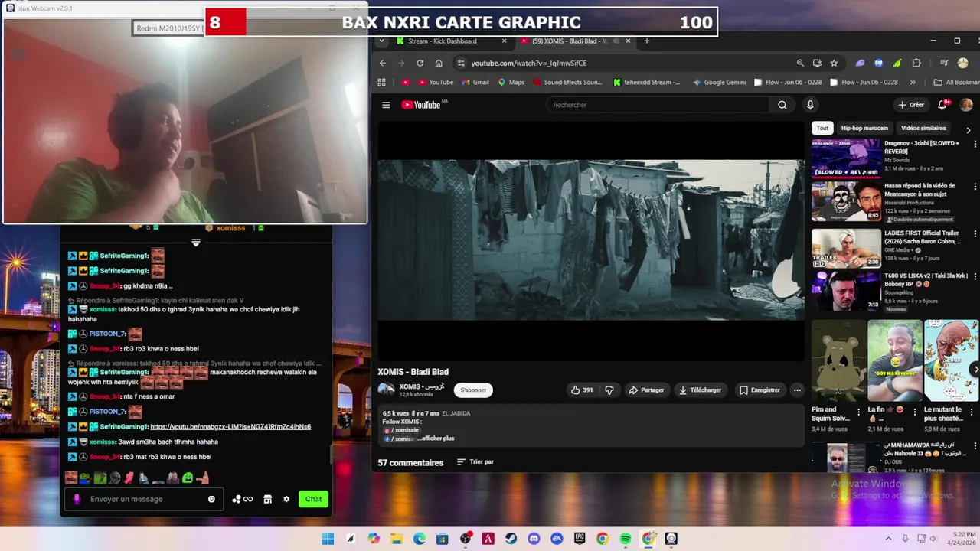This screenshot has height=551, width=980.
Task: Click the channel points infinity icon
Action: click(x=242, y=499)
